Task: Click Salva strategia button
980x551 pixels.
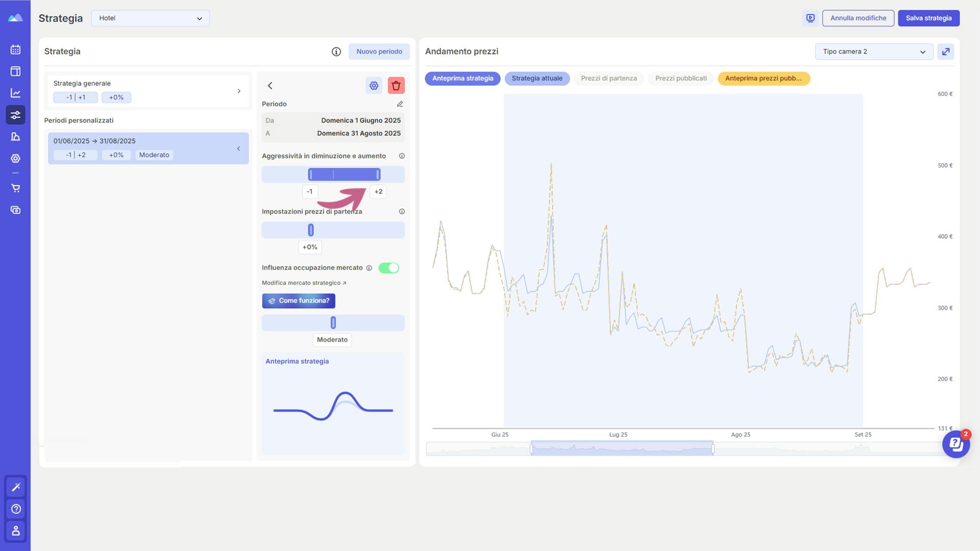Action: click(x=928, y=18)
